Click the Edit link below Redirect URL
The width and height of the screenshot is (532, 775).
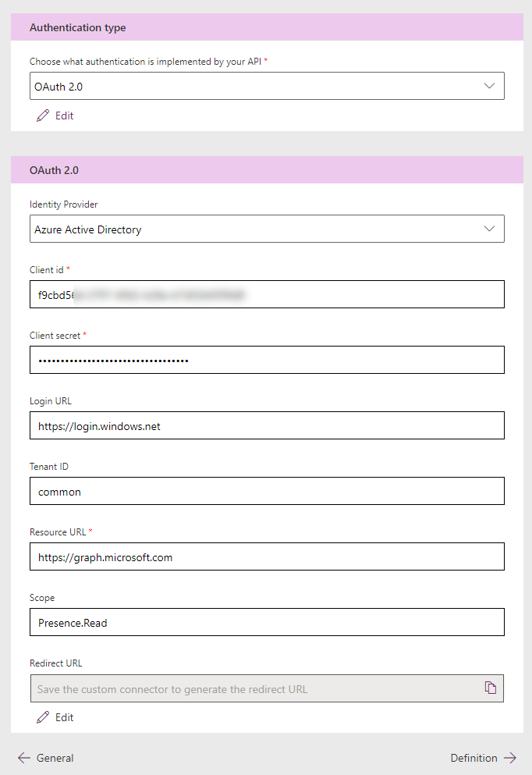(64, 717)
